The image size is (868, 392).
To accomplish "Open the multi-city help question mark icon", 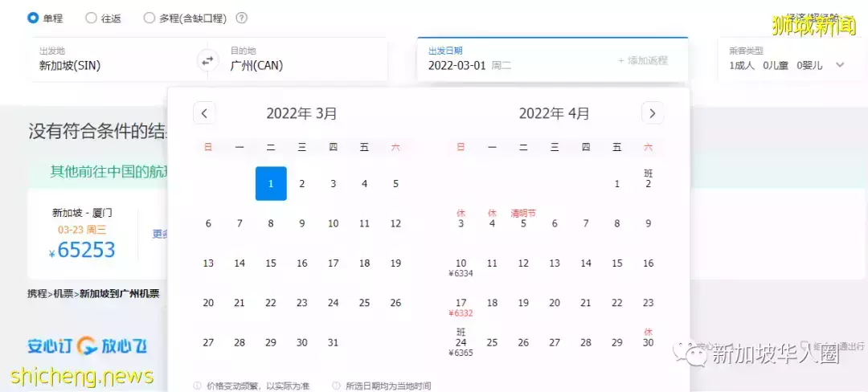I will click(241, 18).
